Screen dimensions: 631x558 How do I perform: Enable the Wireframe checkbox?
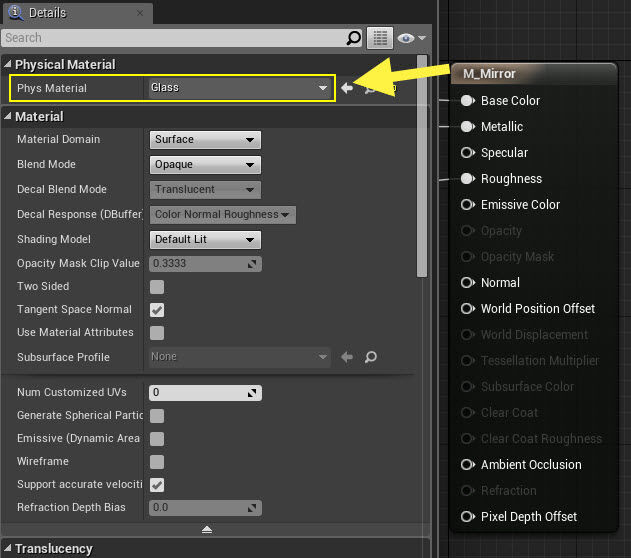click(x=157, y=462)
